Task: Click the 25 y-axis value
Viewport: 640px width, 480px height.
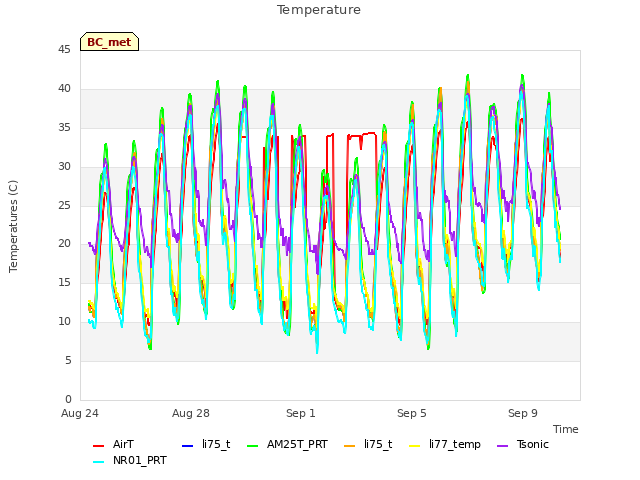Action: (64, 205)
